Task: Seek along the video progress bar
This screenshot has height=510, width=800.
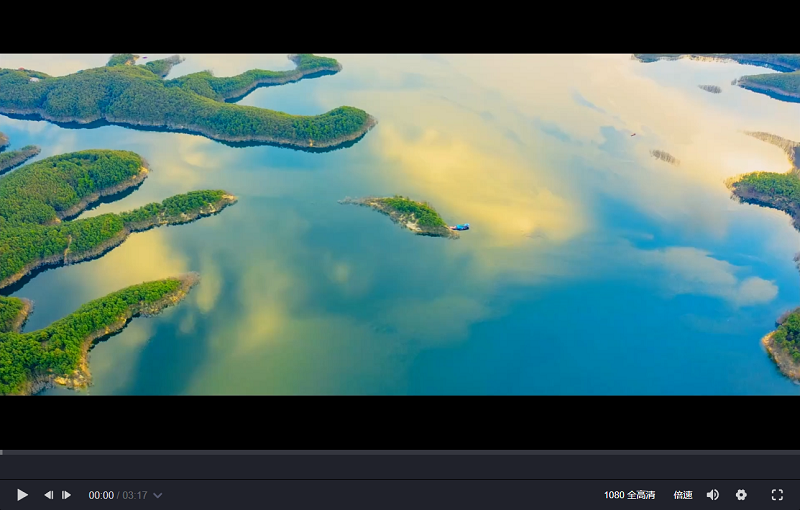Action: pos(400,452)
